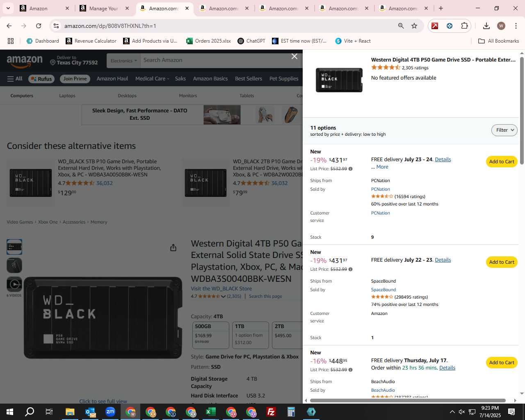This screenshot has height=420, width=525.
Task: Click the zoom magnifier icon in address bar
Action: tap(401, 26)
